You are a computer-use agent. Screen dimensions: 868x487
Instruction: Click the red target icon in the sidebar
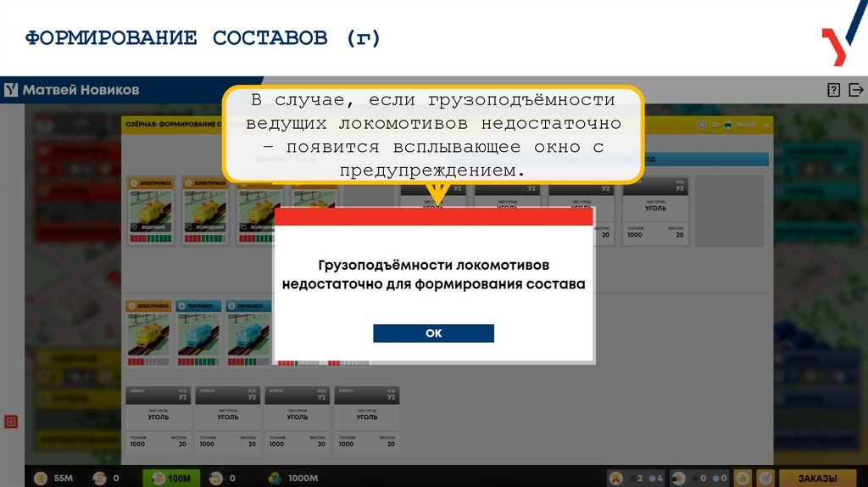pyautogui.click(x=11, y=422)
